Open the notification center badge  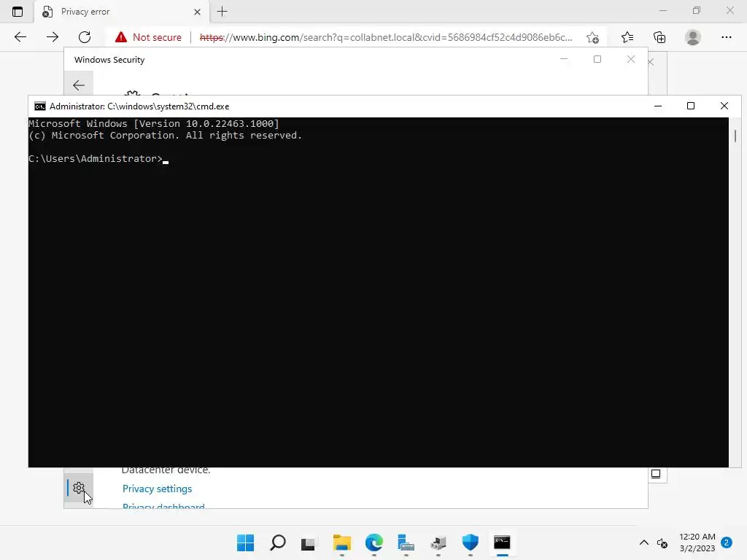(727, 542)
